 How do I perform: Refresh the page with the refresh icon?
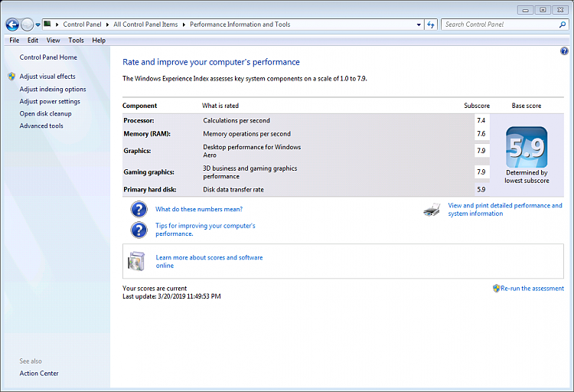pos(431,24)
